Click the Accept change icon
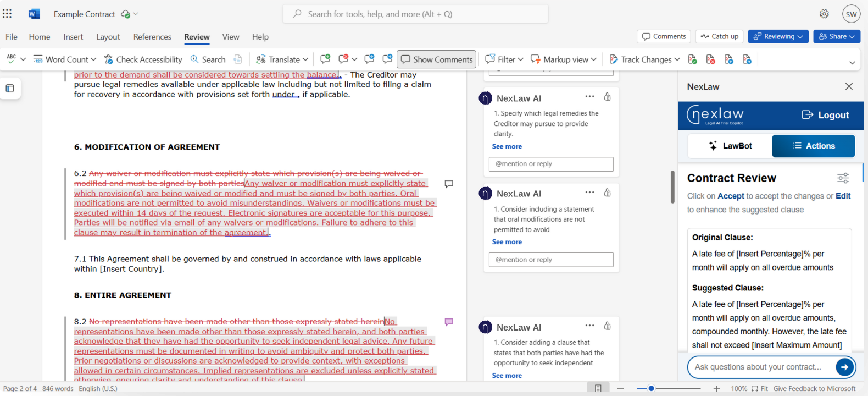 [692, 59]
